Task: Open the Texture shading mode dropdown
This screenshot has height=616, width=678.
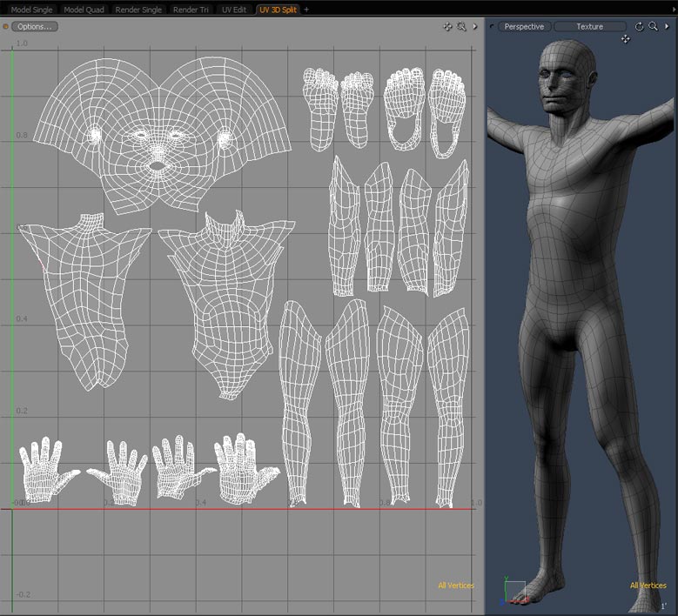Action: [590, 26]
